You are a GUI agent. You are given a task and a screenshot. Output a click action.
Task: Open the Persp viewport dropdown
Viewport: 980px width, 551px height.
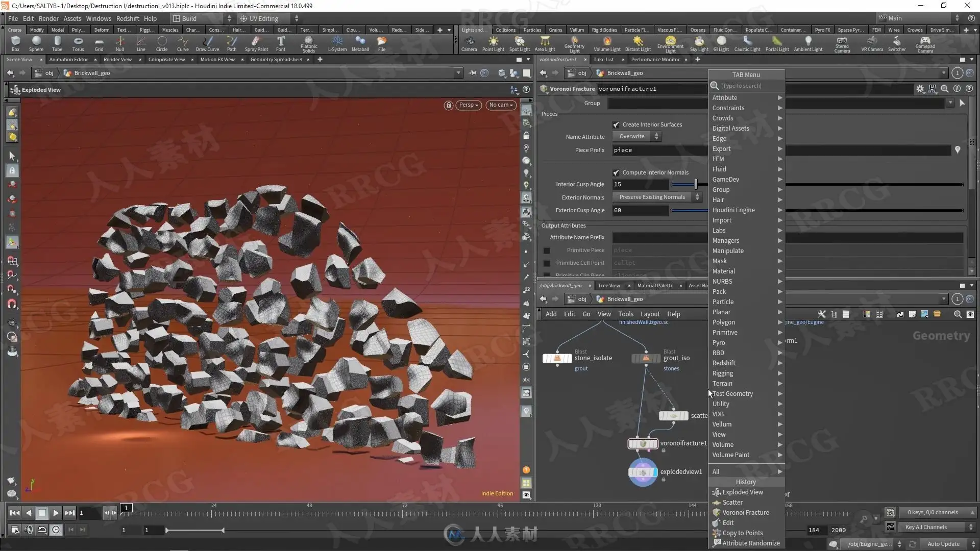coord(468,105)
